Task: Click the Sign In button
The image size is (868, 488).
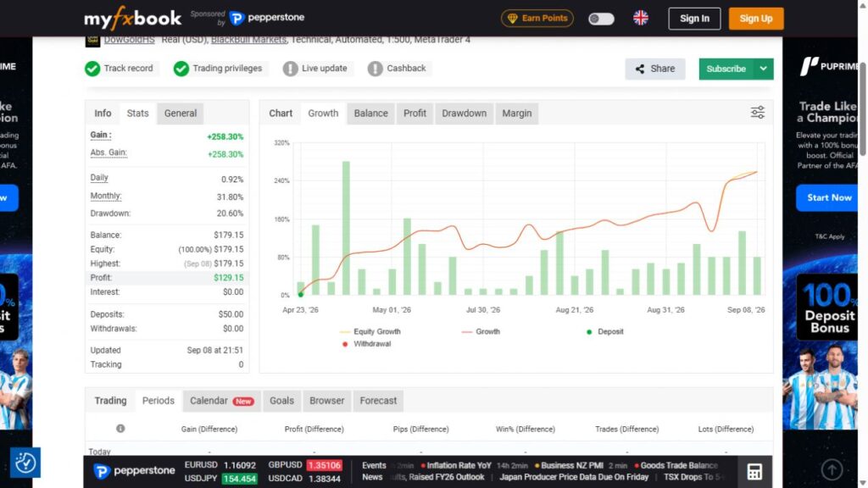Action: click(694, 19)
